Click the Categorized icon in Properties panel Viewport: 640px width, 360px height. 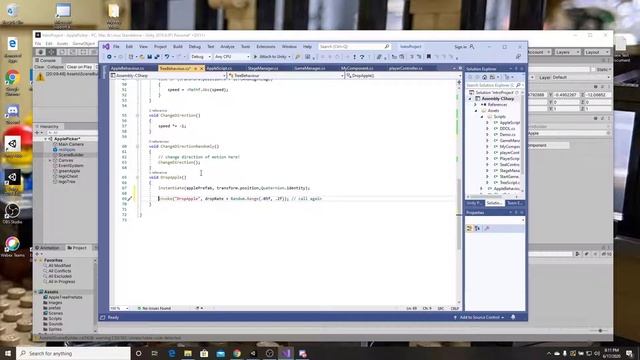coord(469,229)
